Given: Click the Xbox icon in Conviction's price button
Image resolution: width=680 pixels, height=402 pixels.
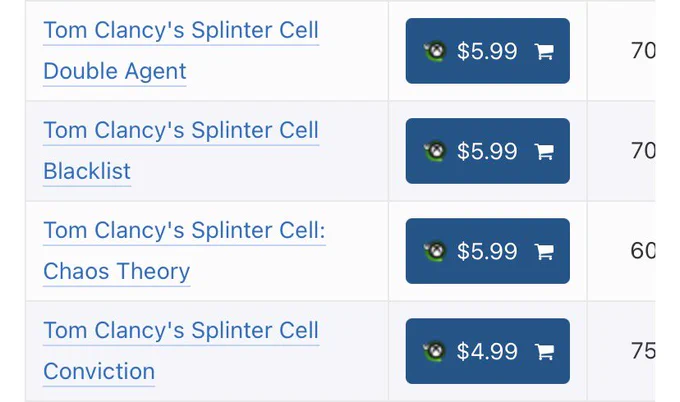Looking at the screenshot, I should click(x=435, y=351).
